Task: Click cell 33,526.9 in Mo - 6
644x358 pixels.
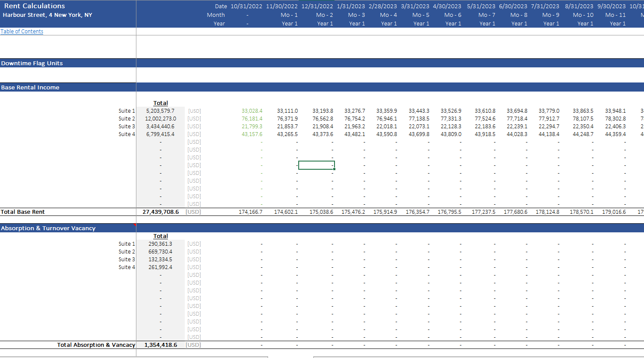Action: coord(451,111)
